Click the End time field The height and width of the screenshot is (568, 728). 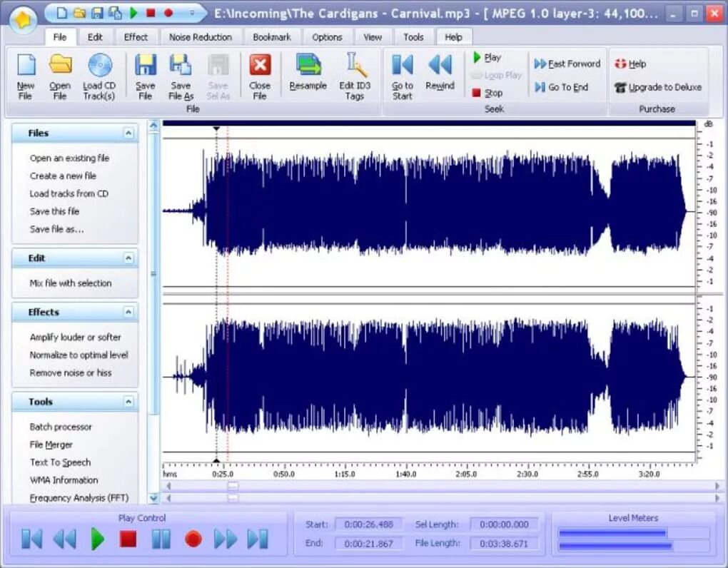[369, 544]
